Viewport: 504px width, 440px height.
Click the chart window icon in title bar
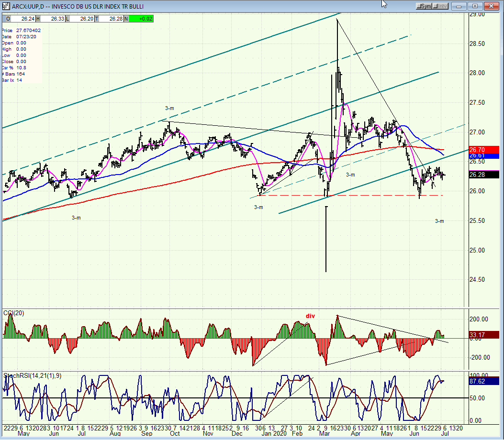tap(5, 6)
